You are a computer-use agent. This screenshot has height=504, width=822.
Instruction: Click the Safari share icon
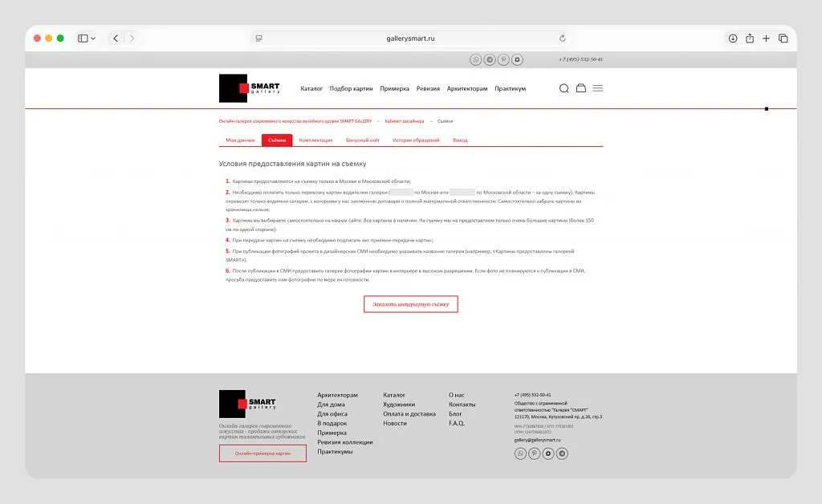[750, 39]
